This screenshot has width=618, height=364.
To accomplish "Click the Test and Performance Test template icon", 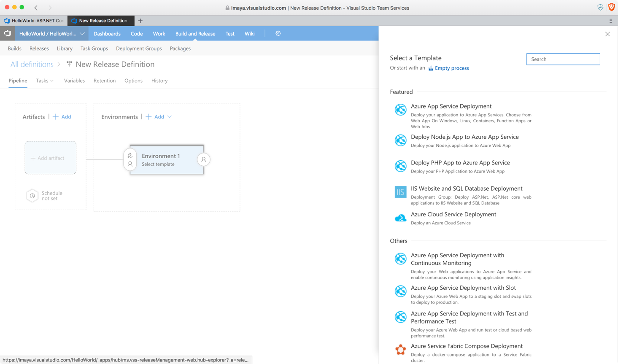I will (400, 317).
